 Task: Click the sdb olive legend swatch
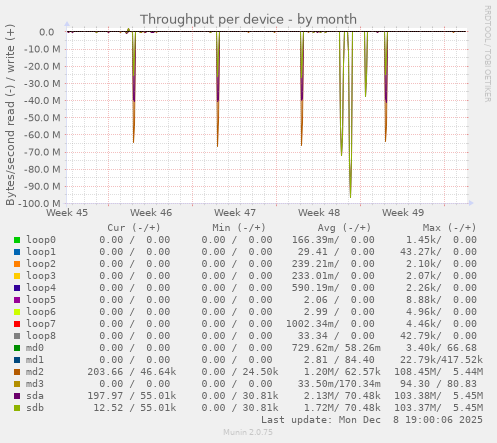17,408
